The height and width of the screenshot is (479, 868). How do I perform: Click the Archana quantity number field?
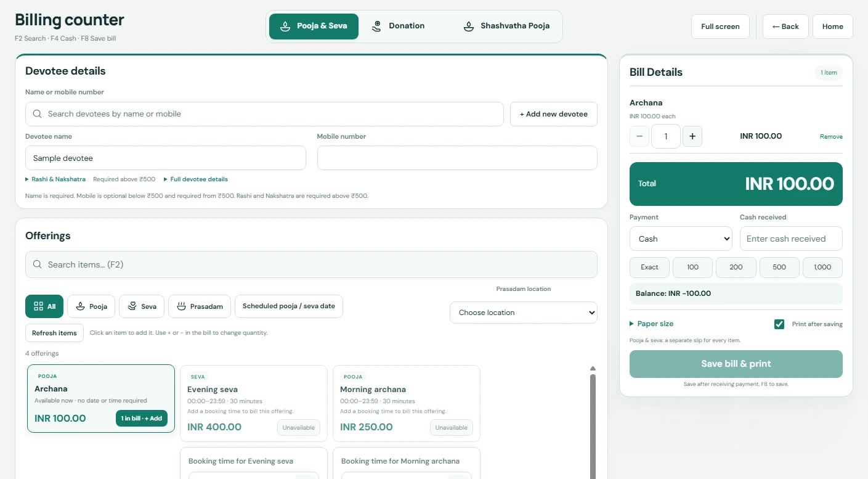click(666, 136)
